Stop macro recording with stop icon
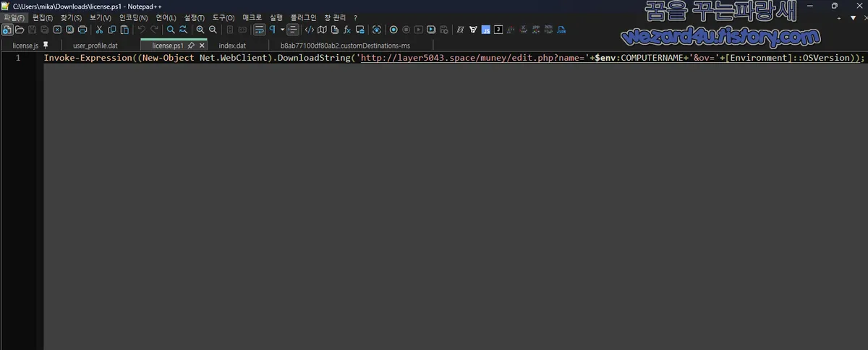The width and height of the screenshot is (868, 350). pyautogui.click(x=406, y=30)
